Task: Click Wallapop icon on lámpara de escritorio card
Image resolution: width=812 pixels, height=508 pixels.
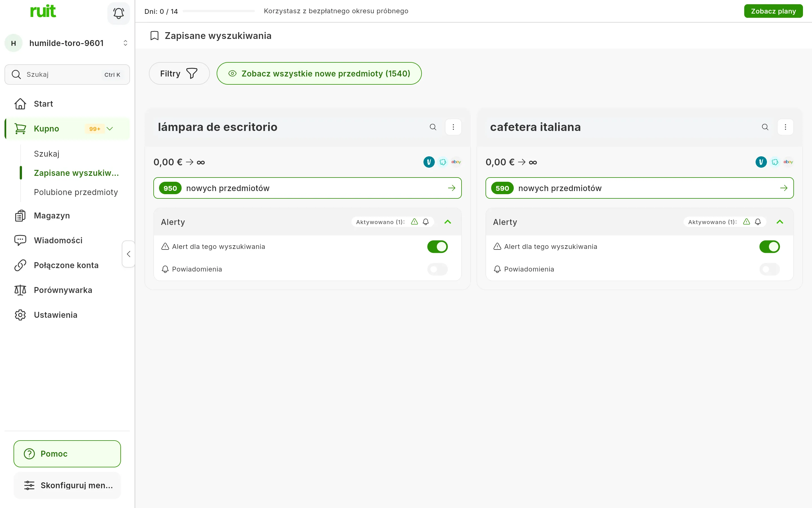Action: 443,162
